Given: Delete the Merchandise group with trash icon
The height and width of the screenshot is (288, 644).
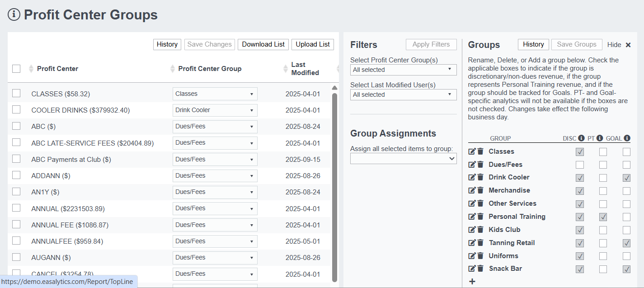Looking at the screenshot, I should tap(480, 190).
